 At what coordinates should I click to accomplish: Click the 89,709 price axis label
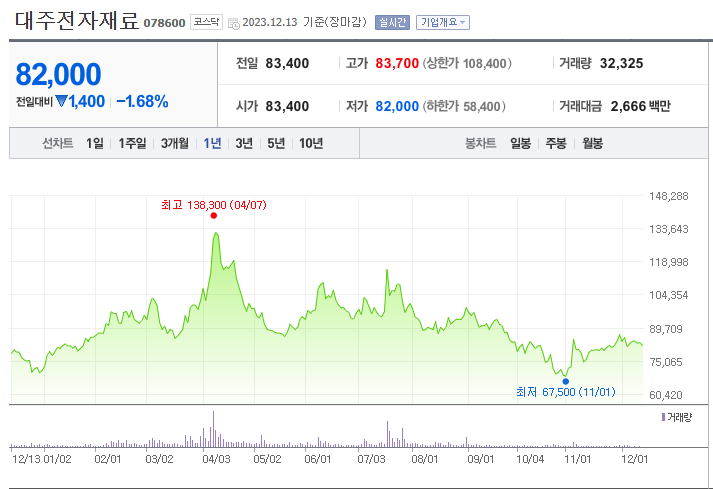click(x=666, y=329)
